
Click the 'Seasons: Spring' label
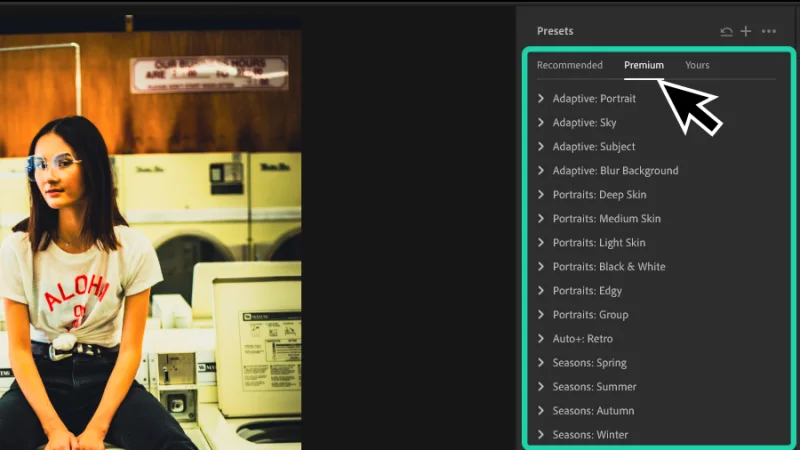click(x=589, y=363)
